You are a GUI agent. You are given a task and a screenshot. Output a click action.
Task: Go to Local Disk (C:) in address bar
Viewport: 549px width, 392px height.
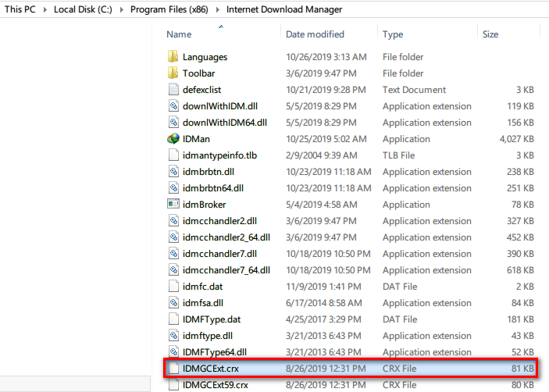coord(83,9)
